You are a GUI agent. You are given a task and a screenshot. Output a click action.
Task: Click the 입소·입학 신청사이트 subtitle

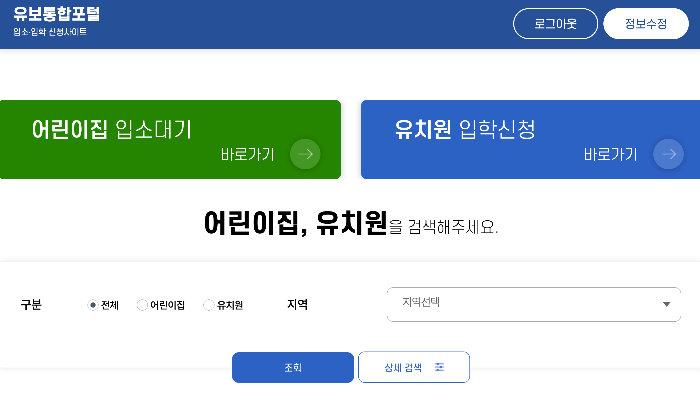pos(50,32)
